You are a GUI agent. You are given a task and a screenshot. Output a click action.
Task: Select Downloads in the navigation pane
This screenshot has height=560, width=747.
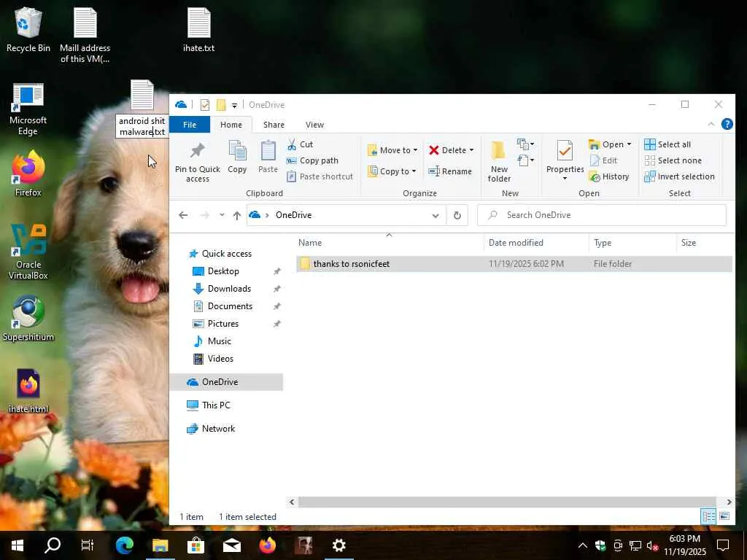pos(229,289)
